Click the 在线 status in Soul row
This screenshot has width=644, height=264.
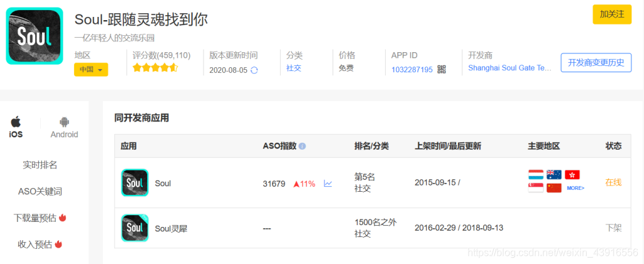(x=613, y=182)
